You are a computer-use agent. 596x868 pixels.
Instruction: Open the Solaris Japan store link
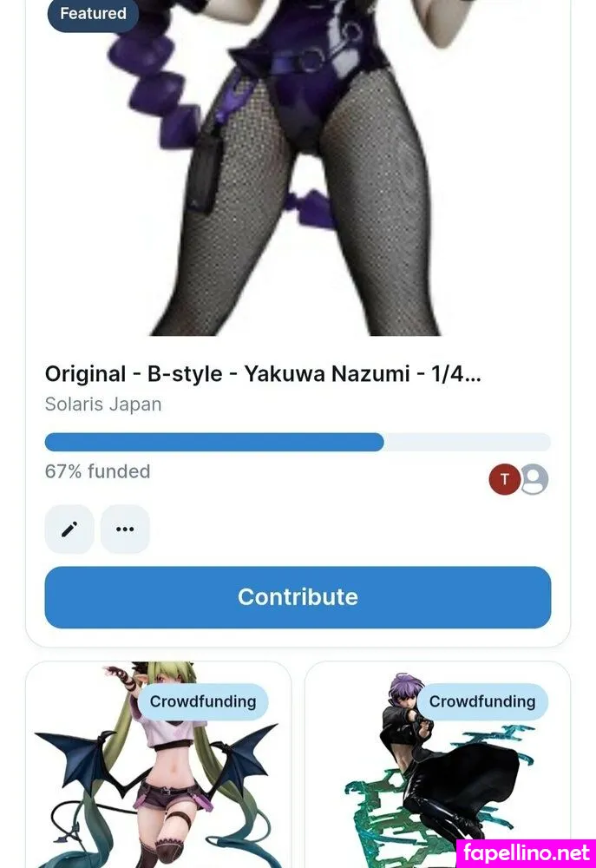[103, 404]
